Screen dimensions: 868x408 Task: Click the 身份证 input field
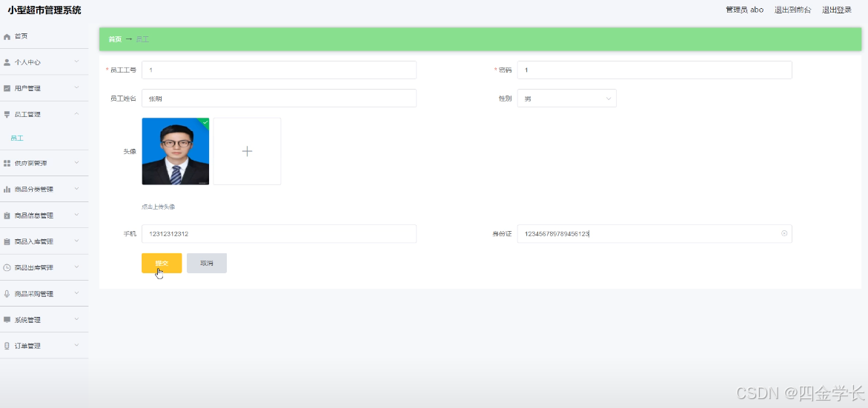[655, 234]
